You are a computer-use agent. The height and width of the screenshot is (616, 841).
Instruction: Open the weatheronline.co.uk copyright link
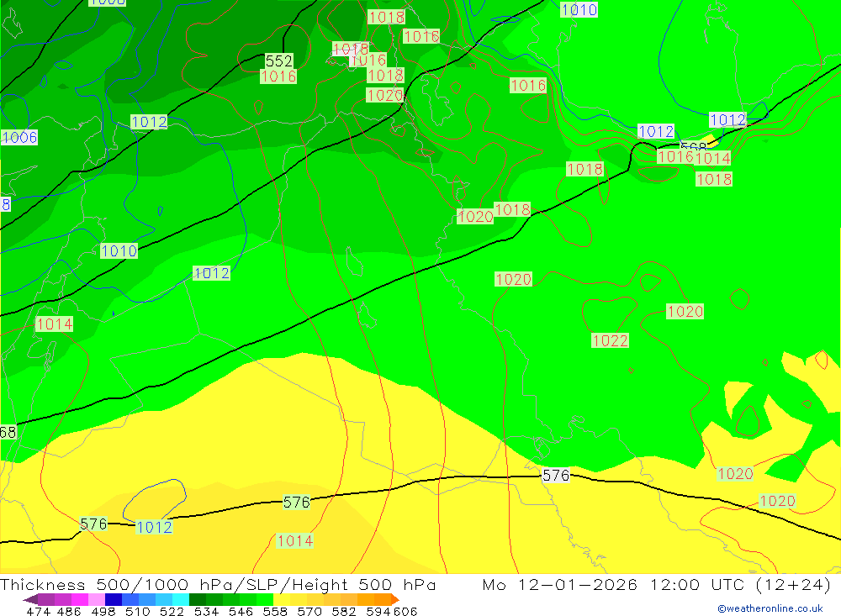click(770, 608)
